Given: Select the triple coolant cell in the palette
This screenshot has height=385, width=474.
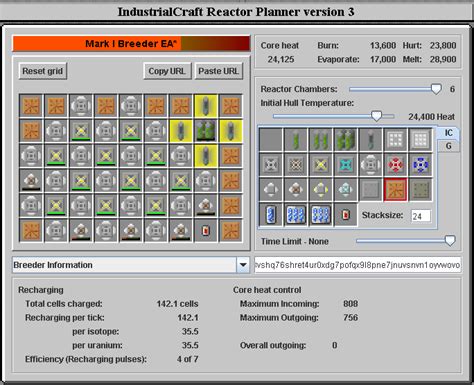Looking at the screenshot, I should pyautogui.click(x=295, y=215).
